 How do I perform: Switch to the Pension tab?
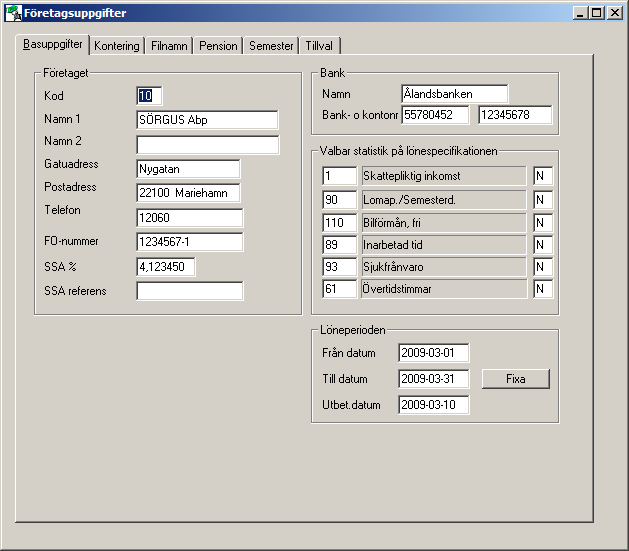[218, 46]
